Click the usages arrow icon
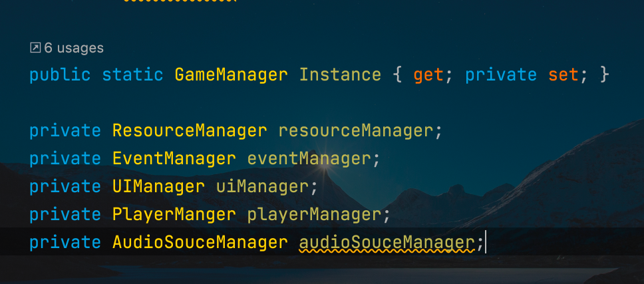Viewport: 644px width, 284px height. (35, 48)
